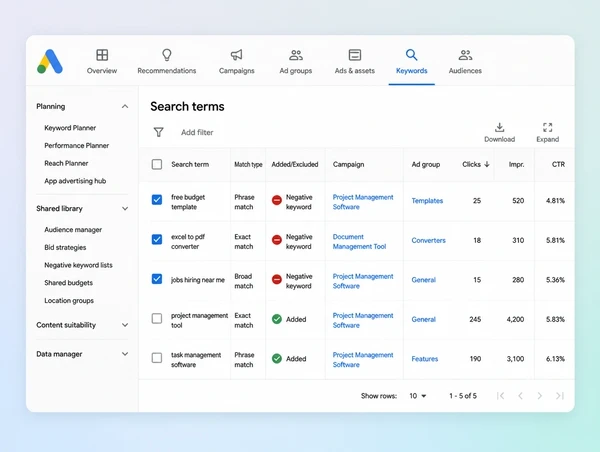Click Added check icon for project management tool
The height and width of the screenshot is (452, 600).
point(277,319)
